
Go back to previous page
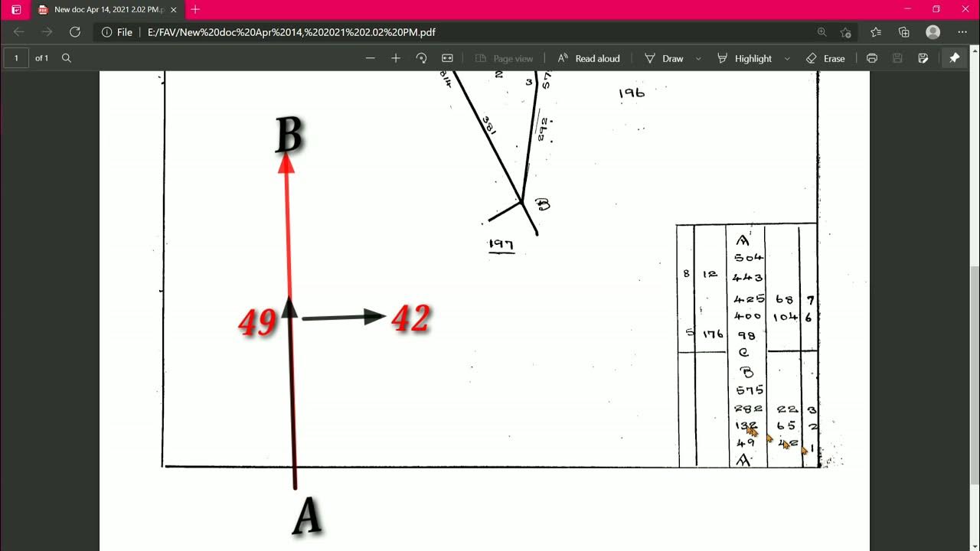pyautogui.click(x=19, y=32)
